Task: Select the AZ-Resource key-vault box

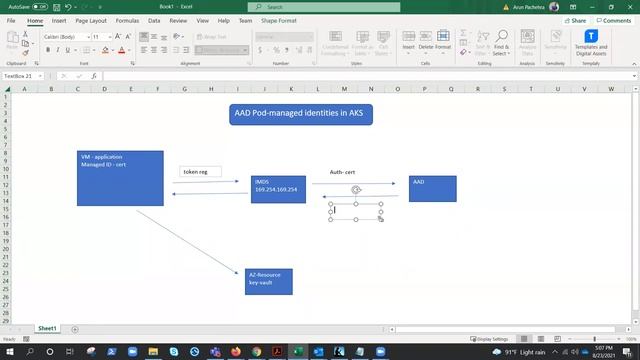Action: click(269, 282)
